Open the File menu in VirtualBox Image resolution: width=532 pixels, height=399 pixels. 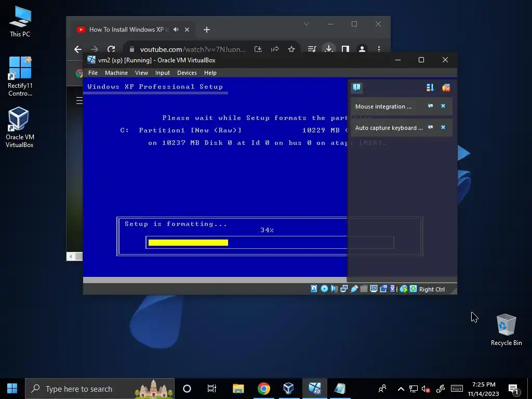92,73
